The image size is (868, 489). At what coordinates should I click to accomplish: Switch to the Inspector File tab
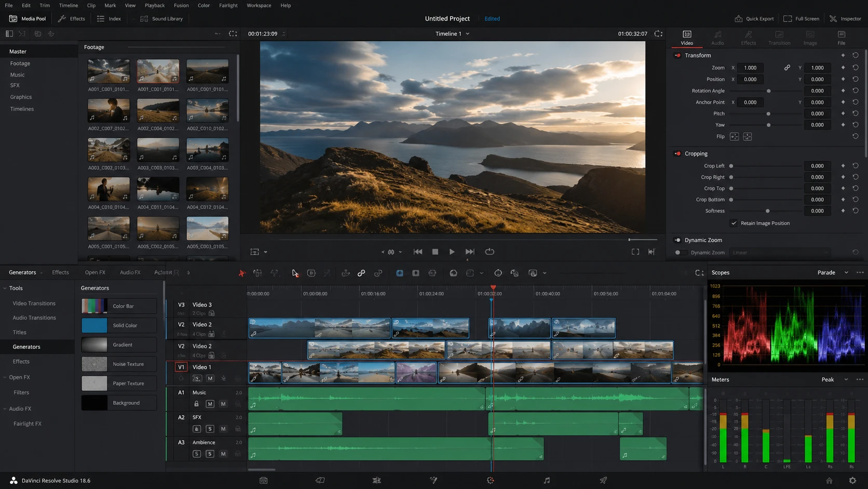842,37
